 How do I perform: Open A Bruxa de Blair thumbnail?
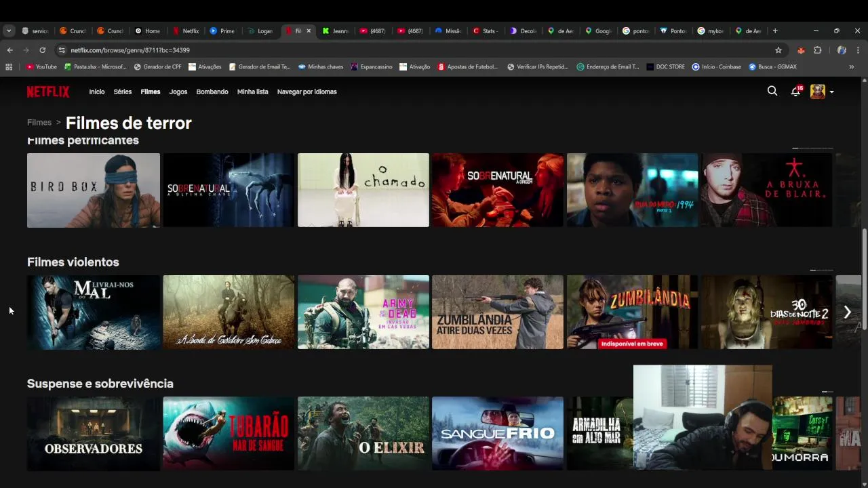click(x=767, y=190)
